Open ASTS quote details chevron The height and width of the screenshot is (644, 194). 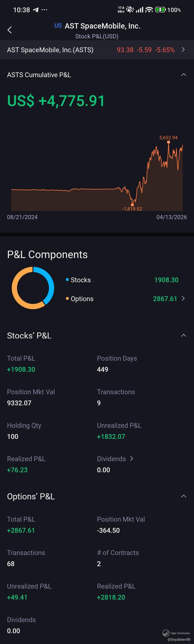(183, 50)
